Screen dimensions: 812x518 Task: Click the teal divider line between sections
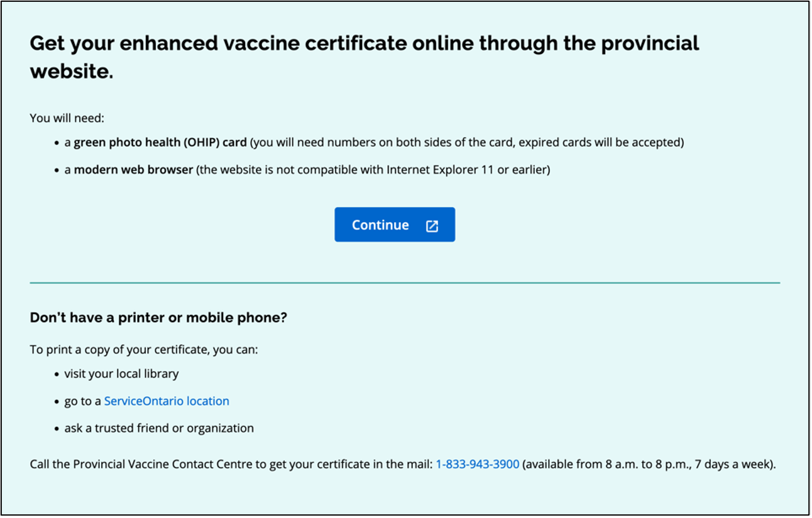[405, 283]
